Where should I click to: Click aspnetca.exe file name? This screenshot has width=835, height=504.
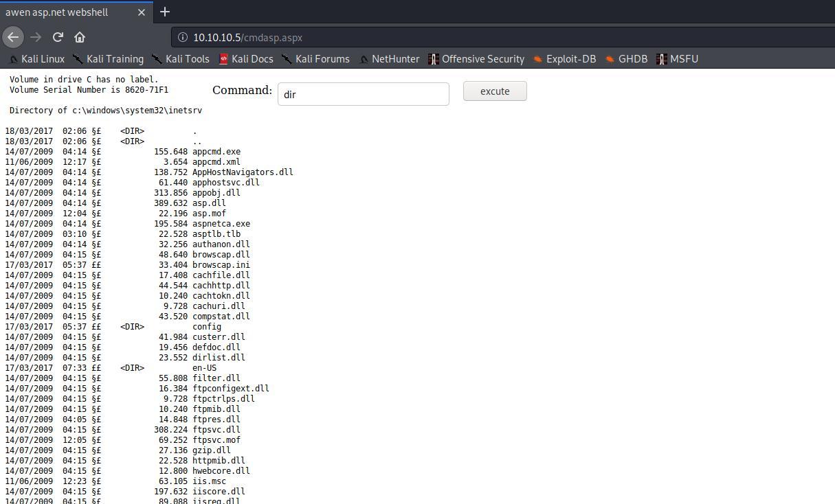pyautogui.click(x=221, y=224)
